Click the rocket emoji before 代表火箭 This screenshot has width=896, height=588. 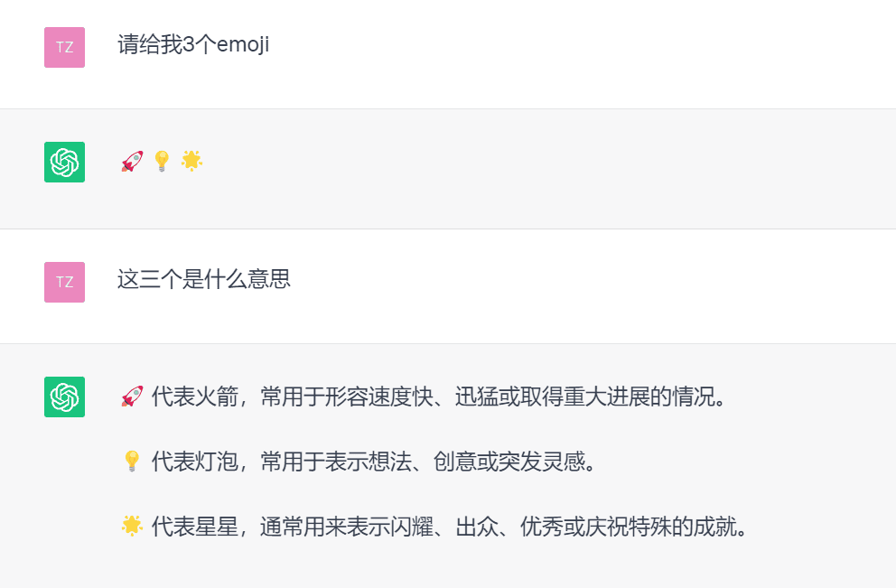[132, 397]
